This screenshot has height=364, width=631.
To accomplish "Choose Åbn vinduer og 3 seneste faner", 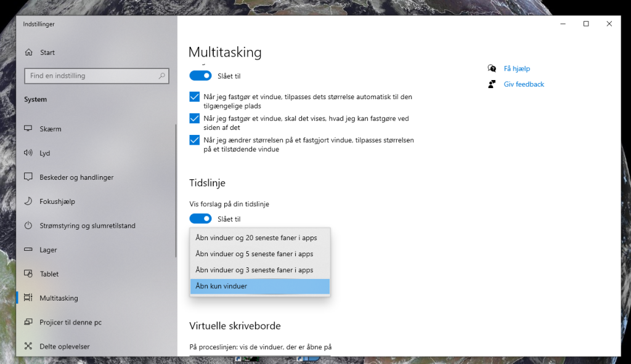I will [253, 270].
